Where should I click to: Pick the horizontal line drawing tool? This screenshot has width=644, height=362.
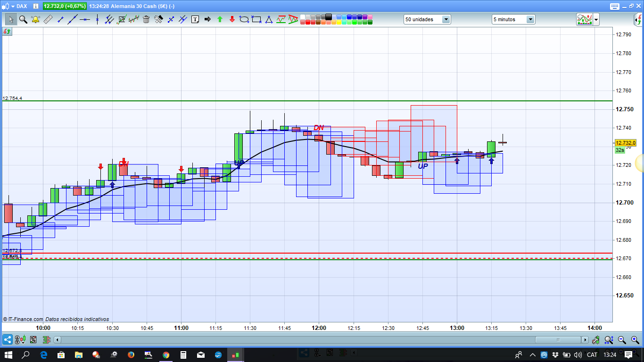pos(84,19)
